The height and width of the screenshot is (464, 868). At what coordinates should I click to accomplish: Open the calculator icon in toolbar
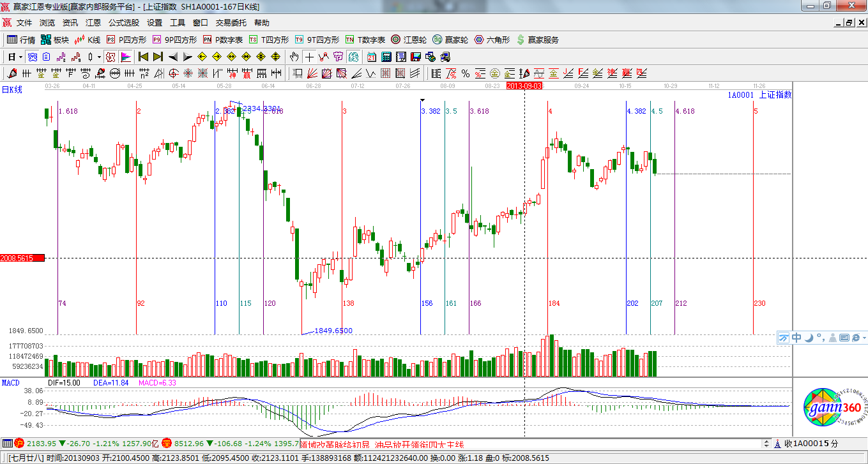coord(386,57)
